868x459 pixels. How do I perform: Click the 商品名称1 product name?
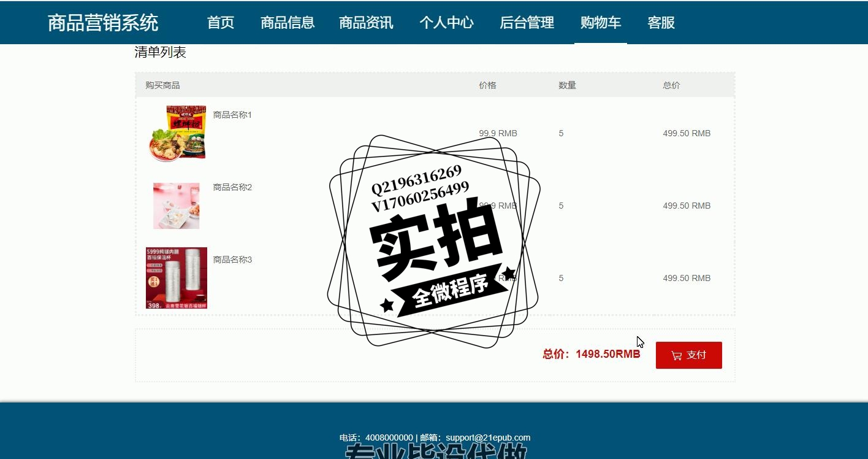pyautogui.click(x=232, y=115)
